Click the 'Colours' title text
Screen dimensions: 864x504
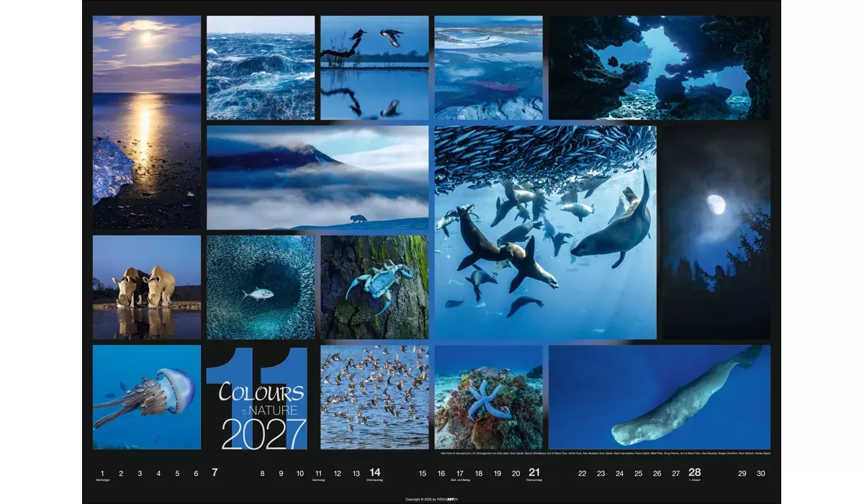tap(261, 393)
